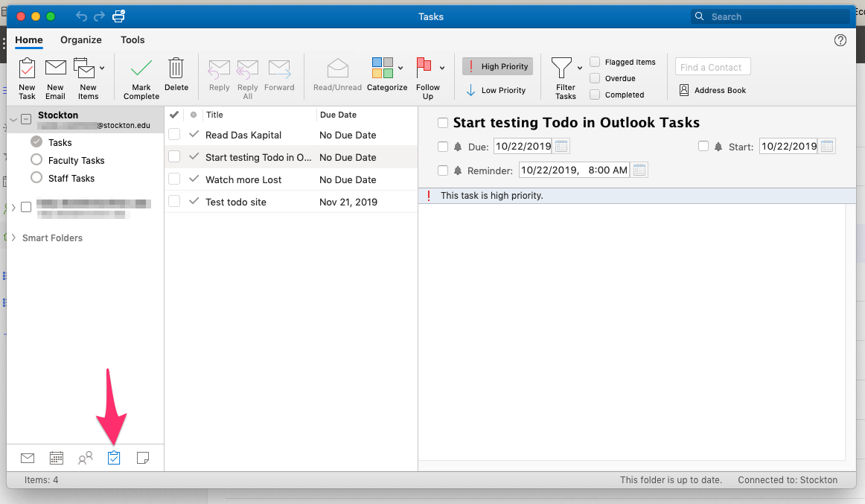
Task: Select the Staff Tasks folder radio
Action: click(x=36, y=178)
